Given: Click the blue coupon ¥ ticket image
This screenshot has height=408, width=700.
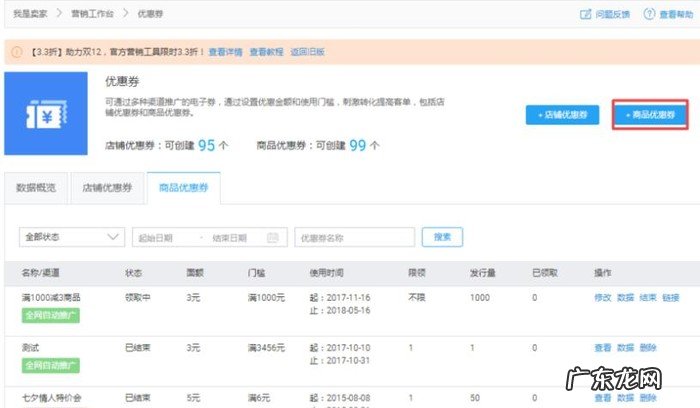Looking at the screenshot, I should [x=46, y=113].
